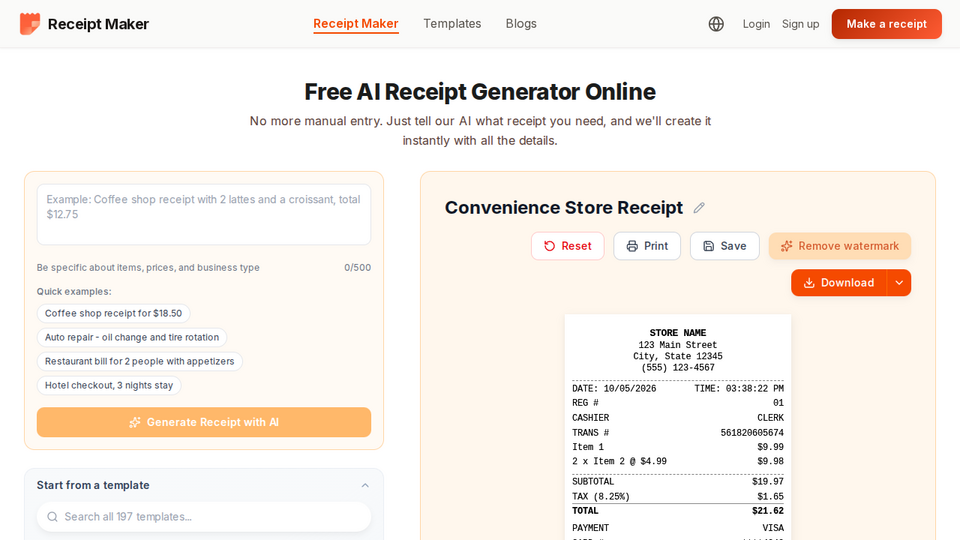Click the '2 x Item 2 @ $4.99' line

(678, 462)
